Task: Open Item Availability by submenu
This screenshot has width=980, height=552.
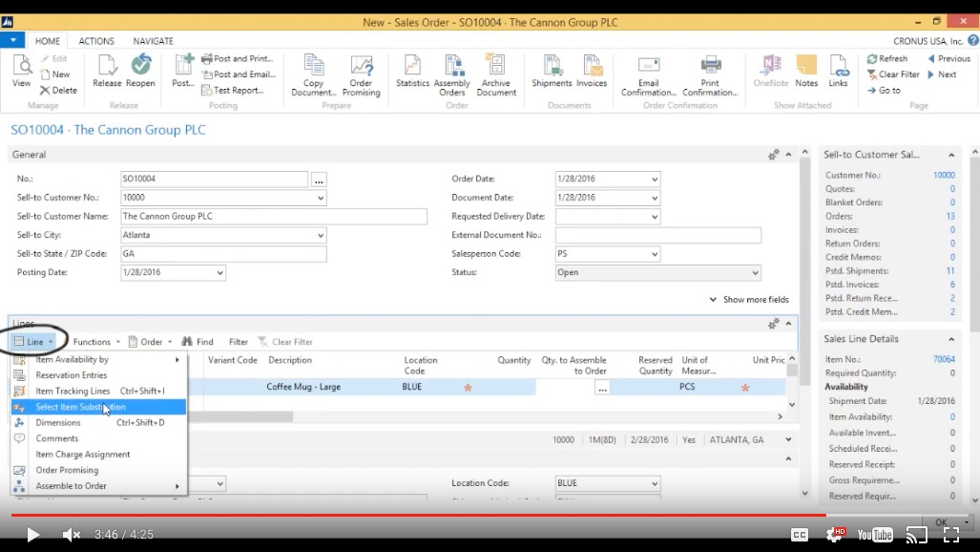Action: tap(98, 359)
